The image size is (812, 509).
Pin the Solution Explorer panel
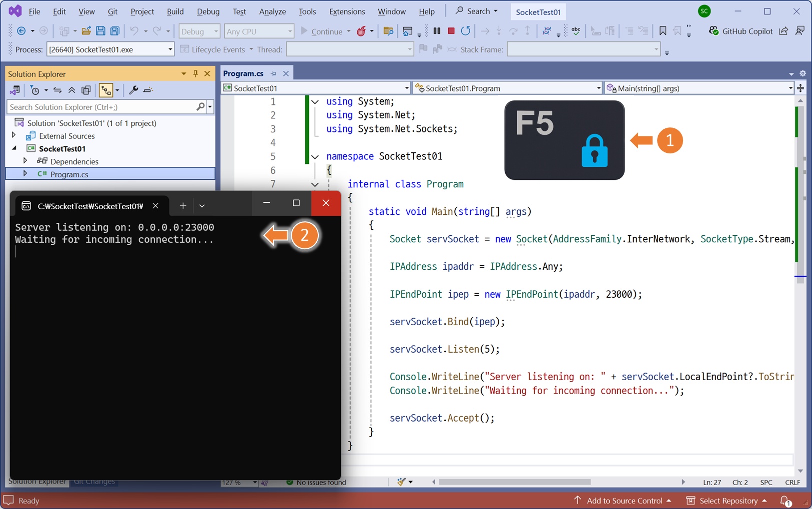tap(195, 74)
